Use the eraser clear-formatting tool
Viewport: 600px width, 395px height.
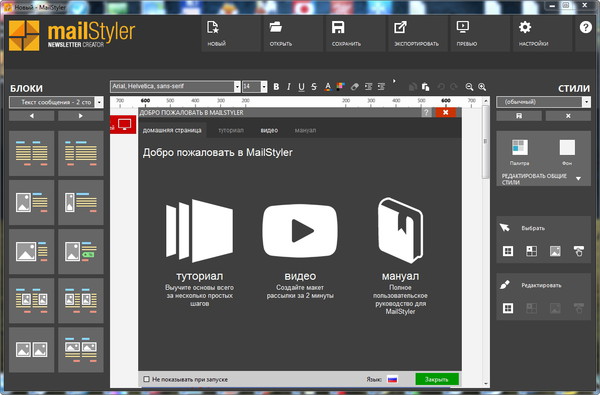click(x=355, y=87)
